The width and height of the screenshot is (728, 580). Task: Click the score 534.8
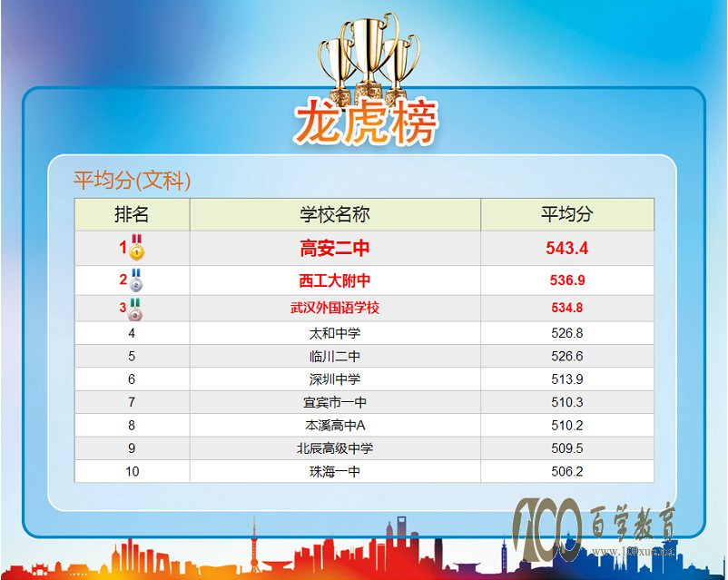(x=567, y=308)
